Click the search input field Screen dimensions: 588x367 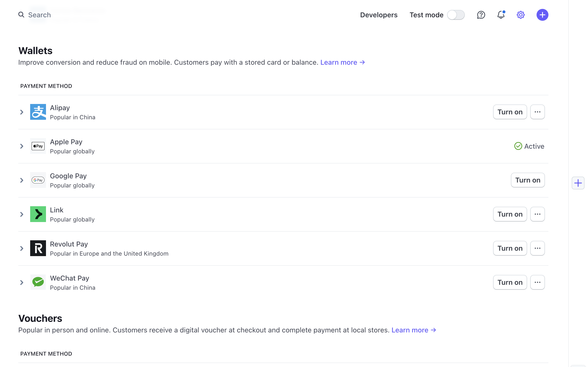click(40, 15)
